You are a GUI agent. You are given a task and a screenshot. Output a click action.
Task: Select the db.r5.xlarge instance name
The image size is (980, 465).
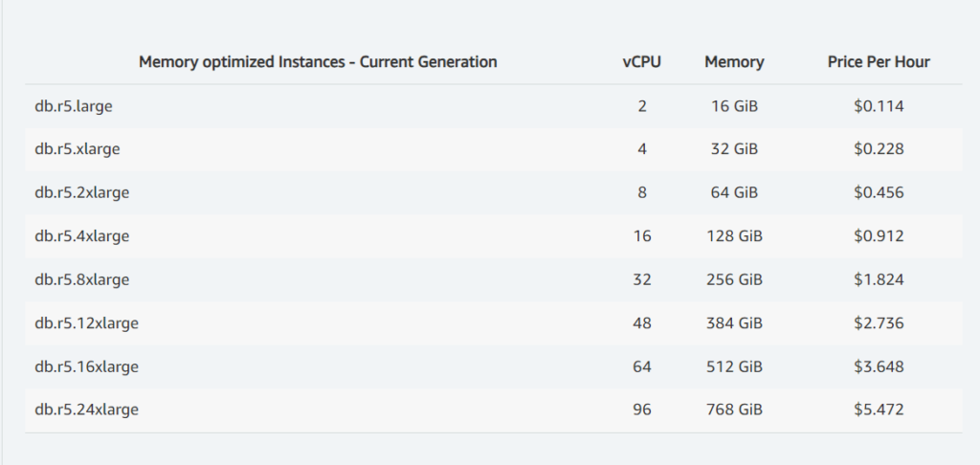tap(78, 149)
